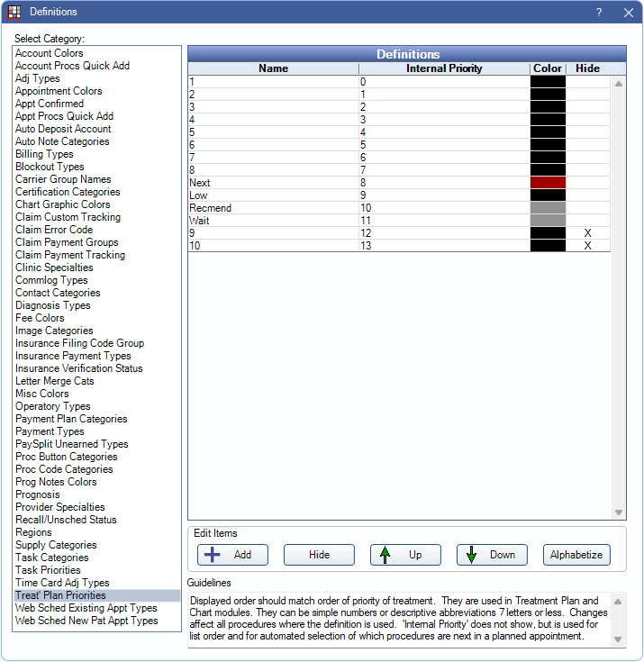Click the gray color swatch for Recmend

pos(548,208)
